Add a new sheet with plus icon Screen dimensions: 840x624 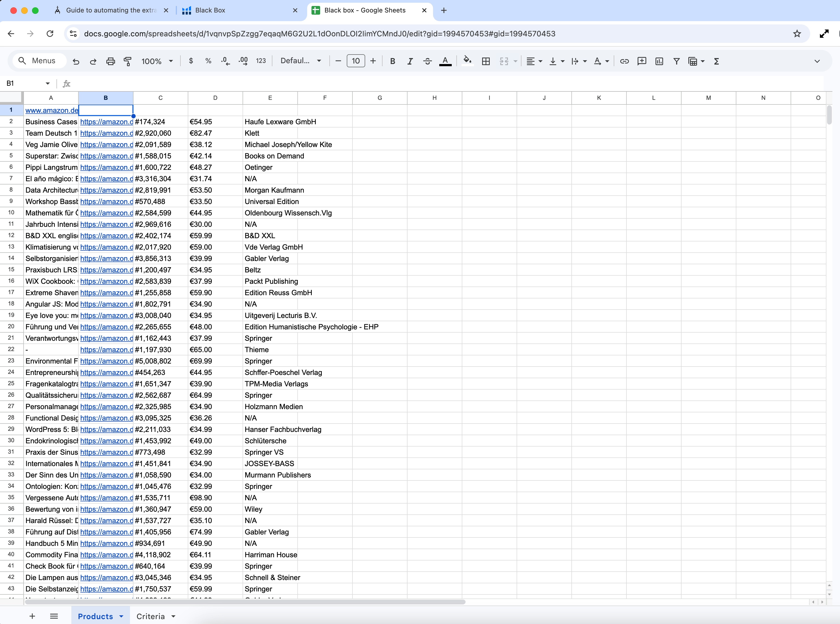point(33,616)
